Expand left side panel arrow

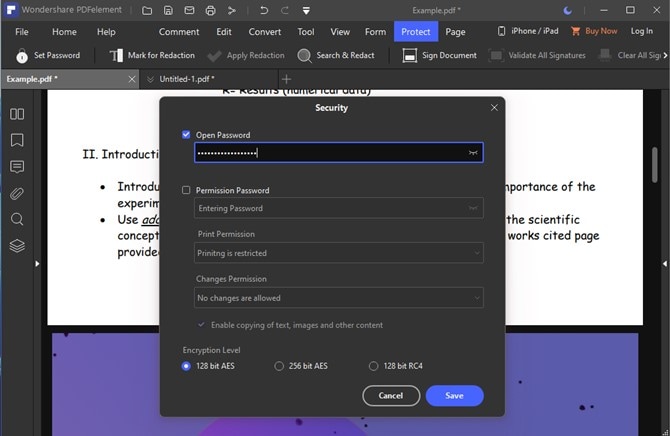(x=37, y=264)
